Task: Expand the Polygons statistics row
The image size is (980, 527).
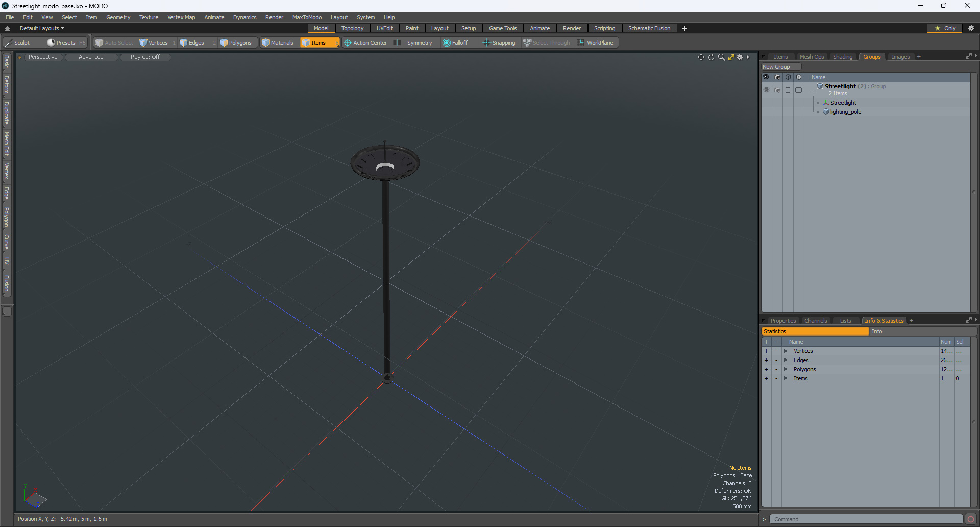Action: (x=786, y=369)
